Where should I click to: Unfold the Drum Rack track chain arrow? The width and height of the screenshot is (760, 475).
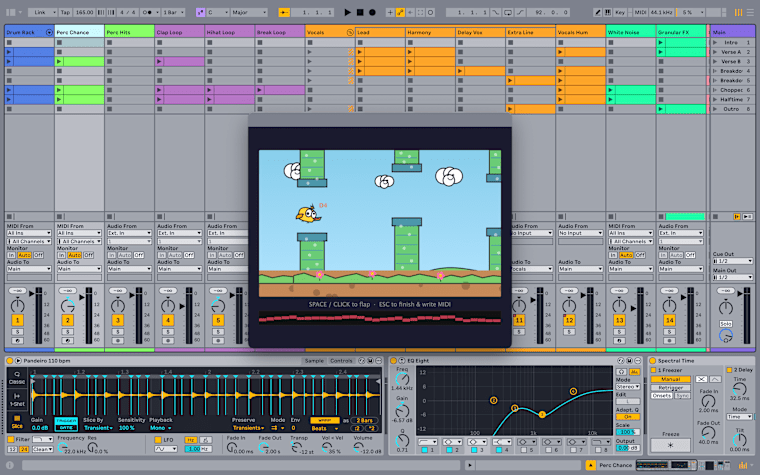pyautogui.click(x=49, y=32)
